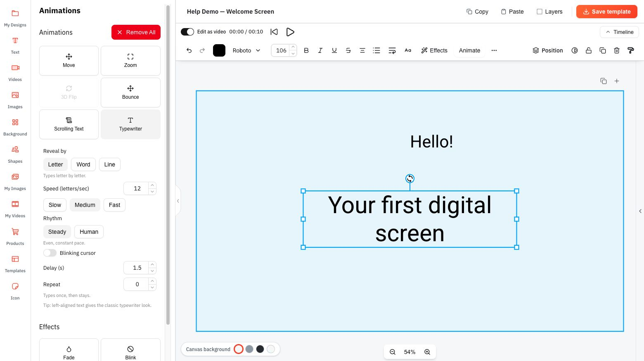Toggle underline formatting
This screenshot has width=644, height=361.
(x=334, y=50)
